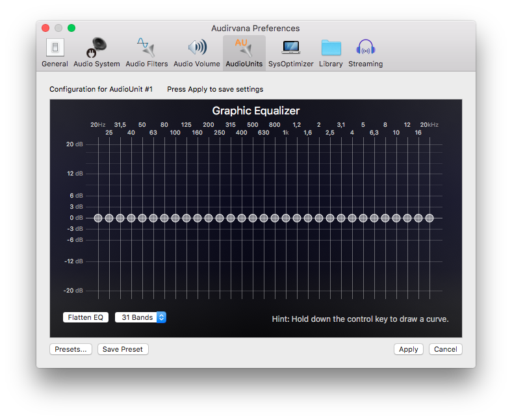Close the Audirvana Preferences window
This screenshot has width=512, height=420.
click(45, 28)
